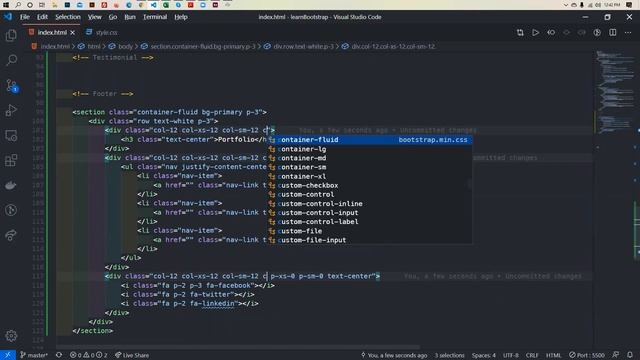Click the Footer comment line in editor
640x360 pixels.
point(103,94)
